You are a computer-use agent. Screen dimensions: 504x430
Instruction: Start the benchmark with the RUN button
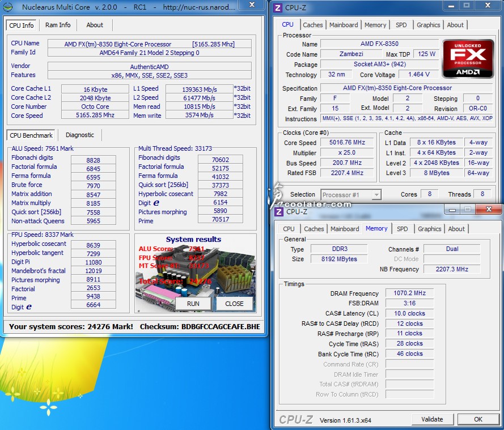(193, 304)
